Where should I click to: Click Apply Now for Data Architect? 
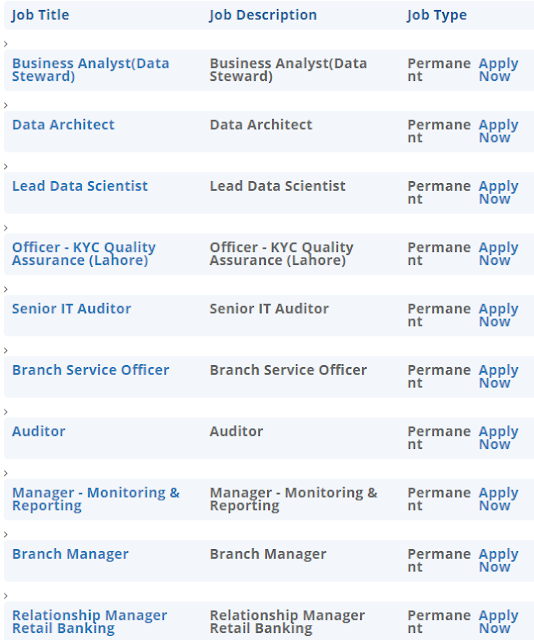pos(498,131)
